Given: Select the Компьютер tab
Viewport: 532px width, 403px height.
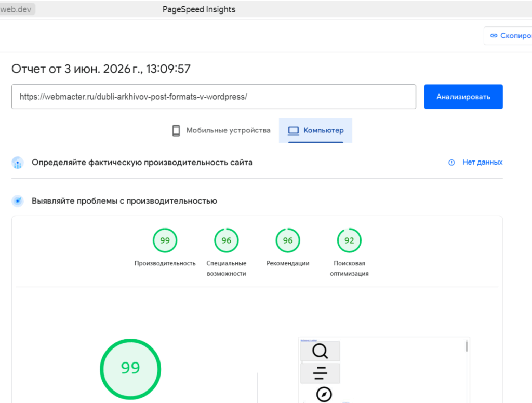Looking at the screenshot, I should tap(315, 130).
